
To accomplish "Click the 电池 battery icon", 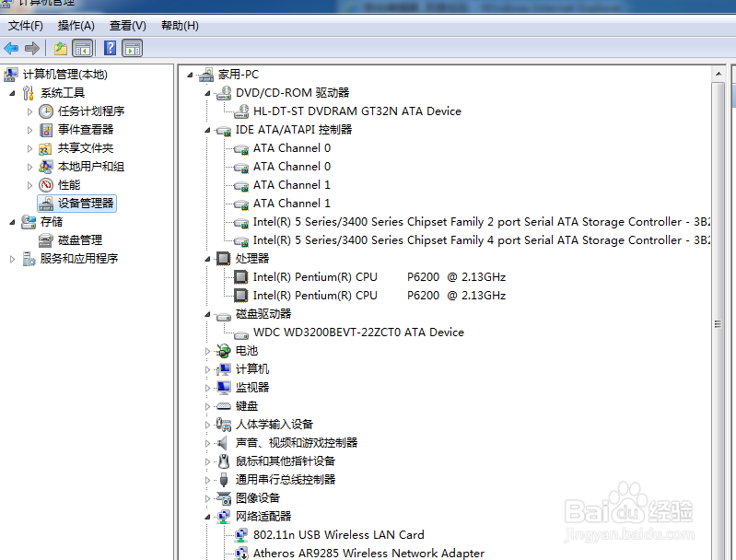I will tap(224, 351).
